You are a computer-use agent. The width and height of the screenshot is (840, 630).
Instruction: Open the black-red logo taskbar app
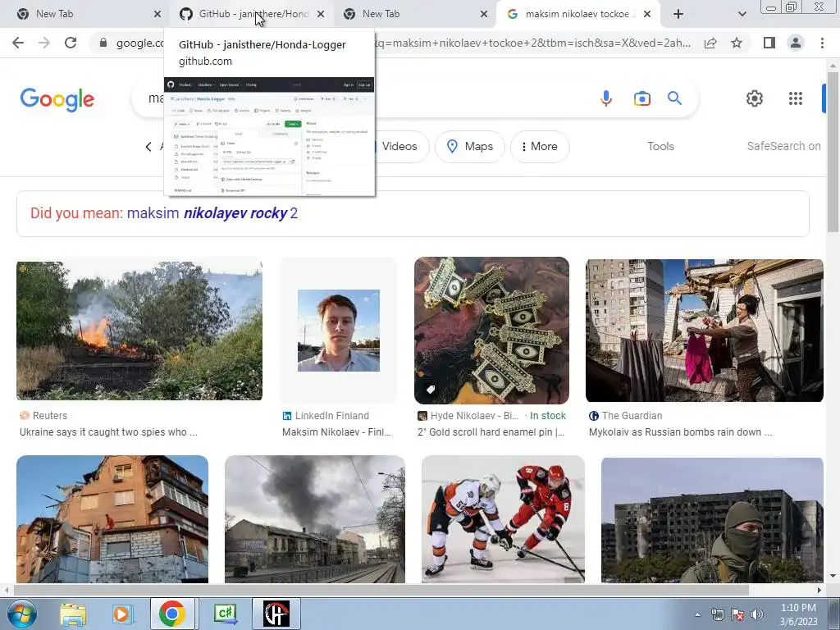276,614
